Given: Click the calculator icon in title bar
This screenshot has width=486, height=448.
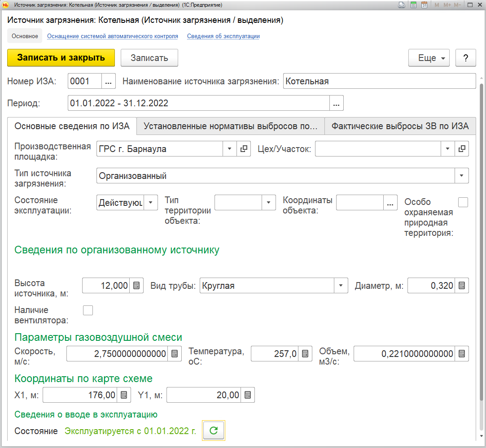Looking at the screenshot, I should tap(413, 5).
